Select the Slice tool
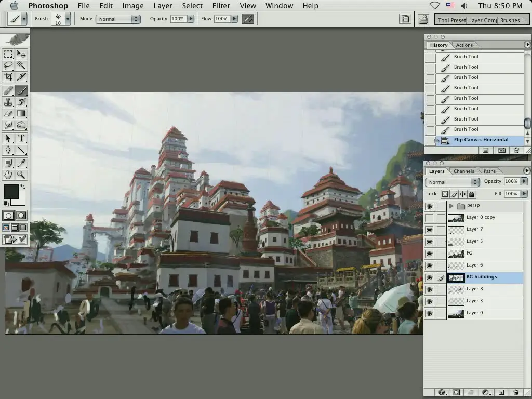The image size is (532, 399). pyautogui.click(x=21, y=77)
